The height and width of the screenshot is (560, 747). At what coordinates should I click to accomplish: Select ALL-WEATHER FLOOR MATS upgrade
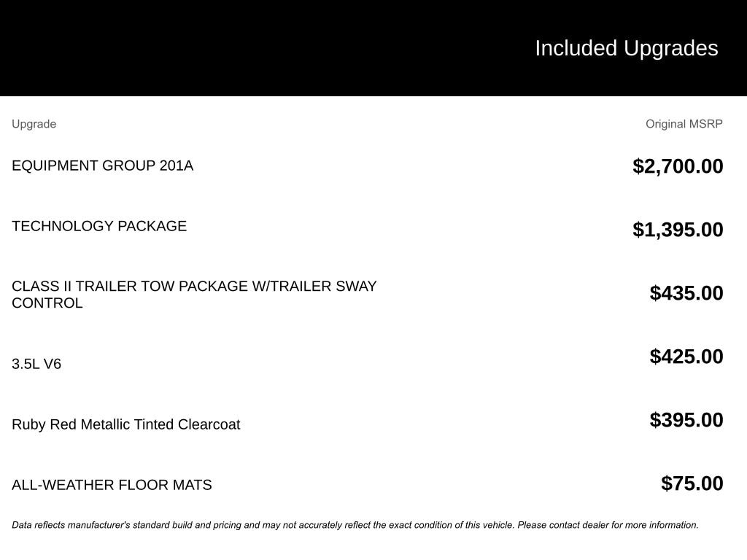(x=112, y=485)
